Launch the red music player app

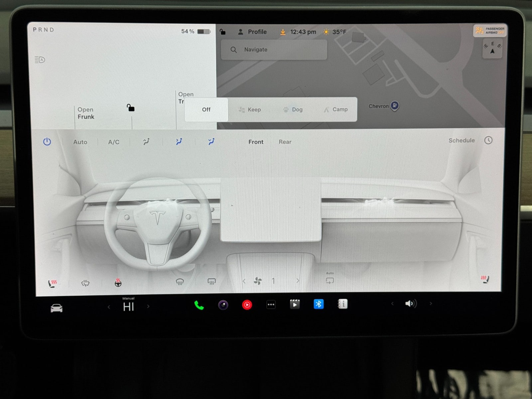[247, 305]
